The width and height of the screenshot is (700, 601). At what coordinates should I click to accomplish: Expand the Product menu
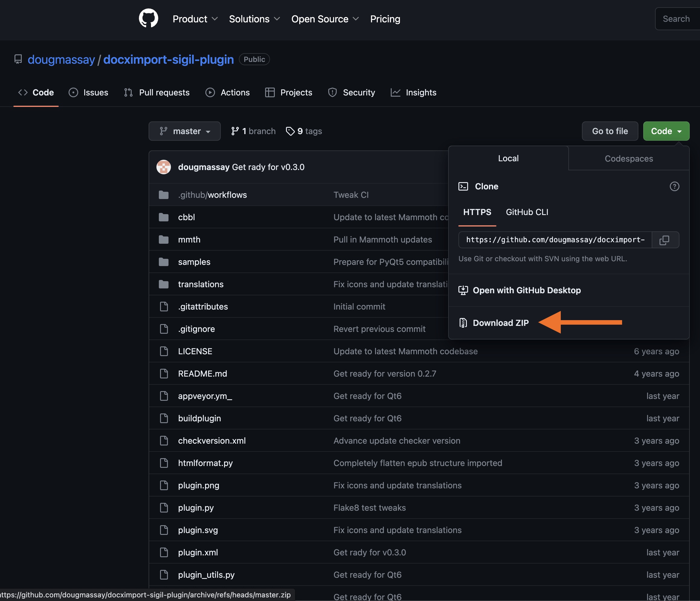click(x=195, y=19)
